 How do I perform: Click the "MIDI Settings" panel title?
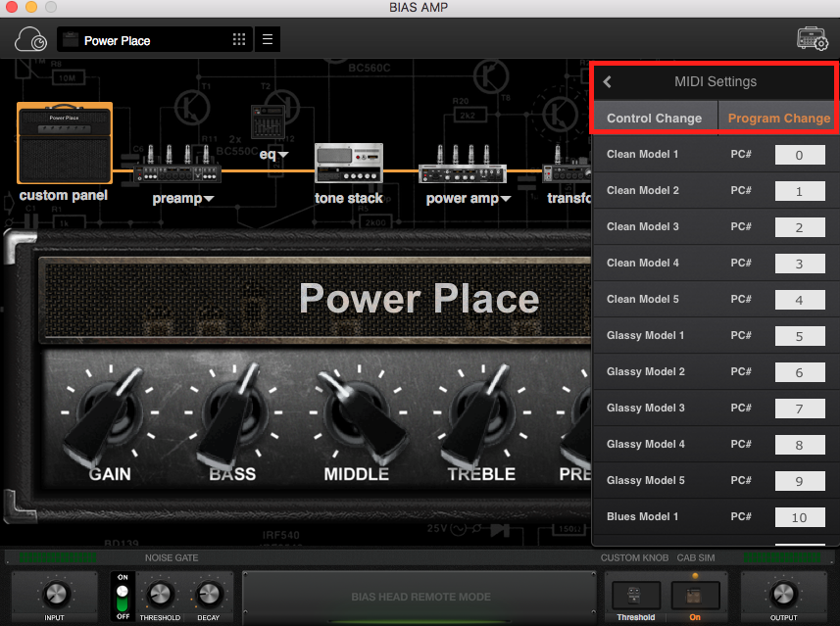pyautogui.click(x=716, y=81)
